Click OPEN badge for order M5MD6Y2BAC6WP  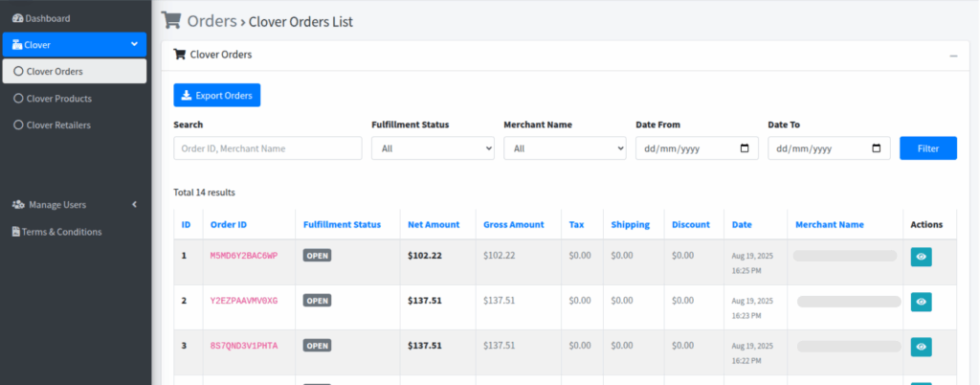pos(318,256)
